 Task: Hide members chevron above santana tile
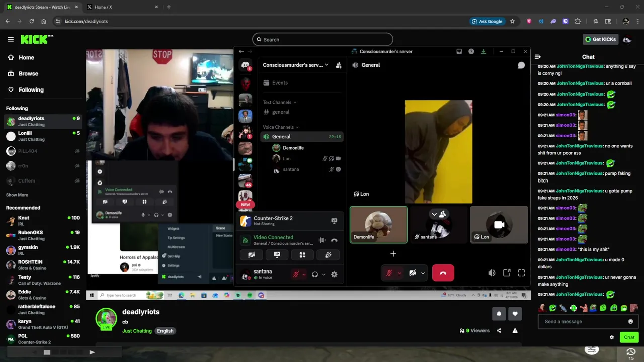434,215
